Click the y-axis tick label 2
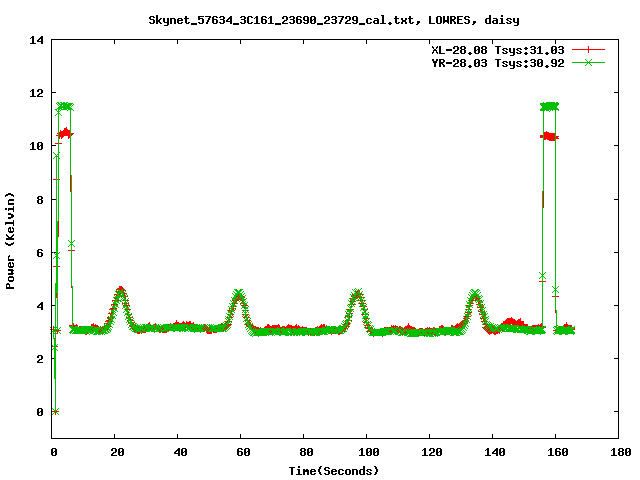The image size is (640, 480). (x=40, y=359)
